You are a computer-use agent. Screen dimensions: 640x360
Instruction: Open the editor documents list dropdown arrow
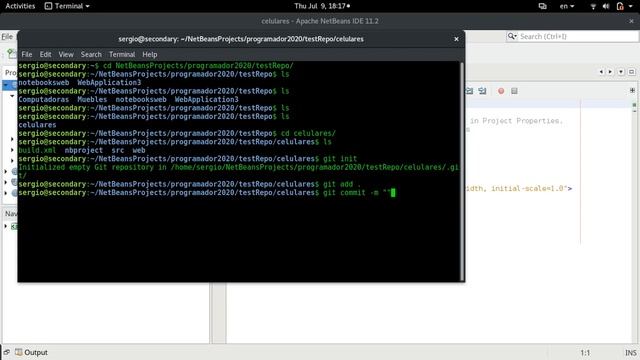[x=621, y=72]
